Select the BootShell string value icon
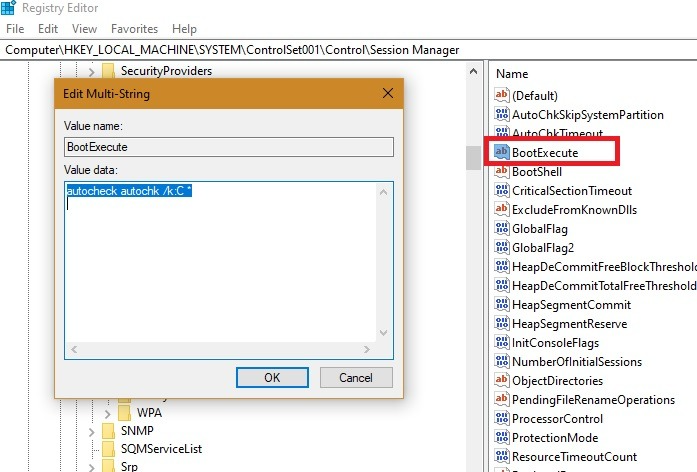 point(501,171)
